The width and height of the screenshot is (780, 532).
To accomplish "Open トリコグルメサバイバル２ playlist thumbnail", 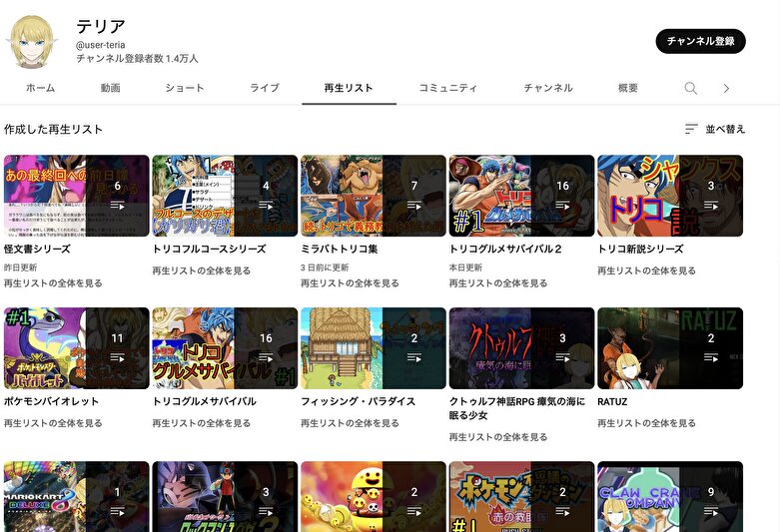I will [521, 196].
